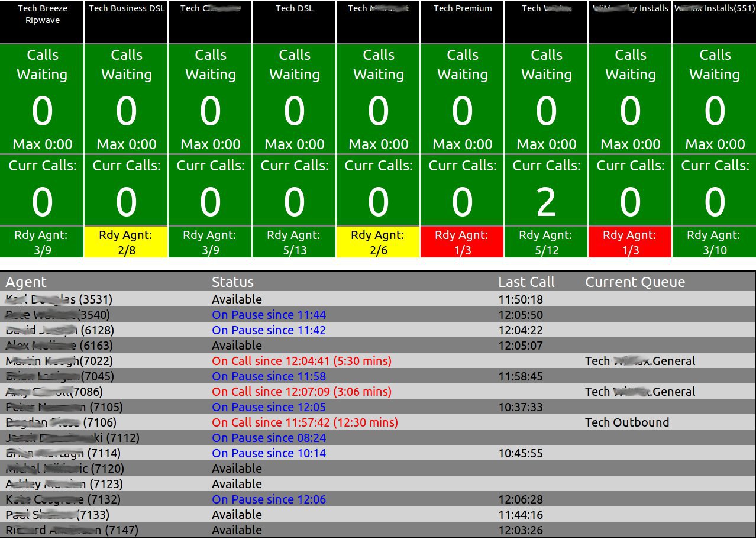756x539 pixels.
Task: Click Calls Waiting count under Tech Premium
Action: [x=462, y=111]
